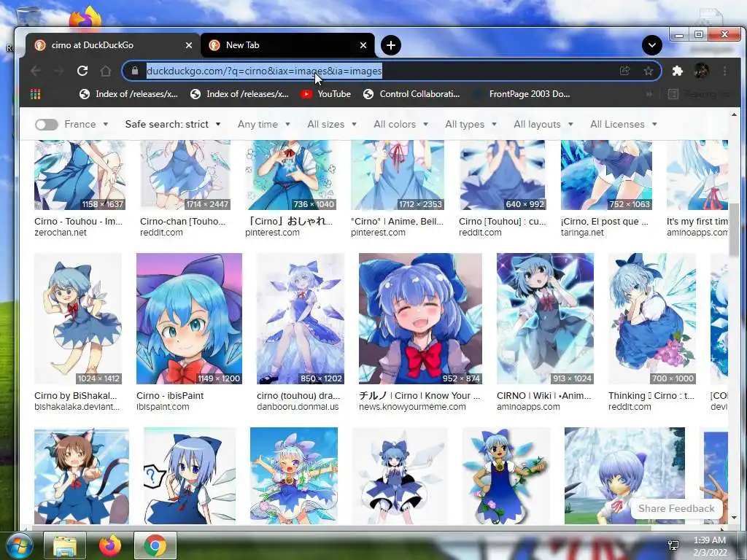Open the 'All types' filter dropdown
The width and height of the screenshot is (747, 560).
coord(471,124)
